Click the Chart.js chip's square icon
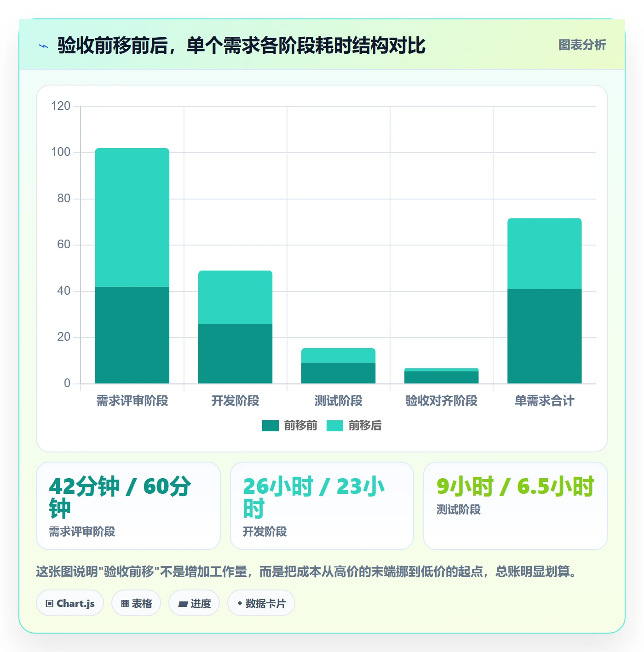Image resolution: width=644 pixels, height=652 pixels. tap(50, 604)
